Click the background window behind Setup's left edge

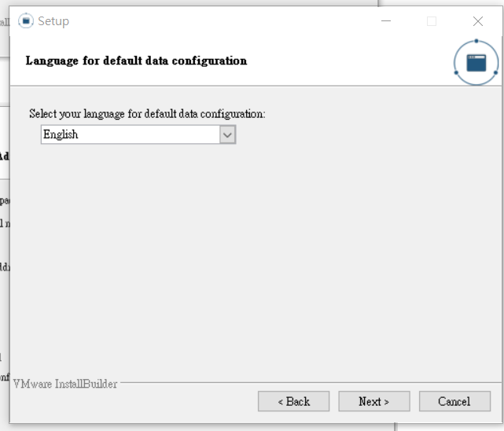4,236
